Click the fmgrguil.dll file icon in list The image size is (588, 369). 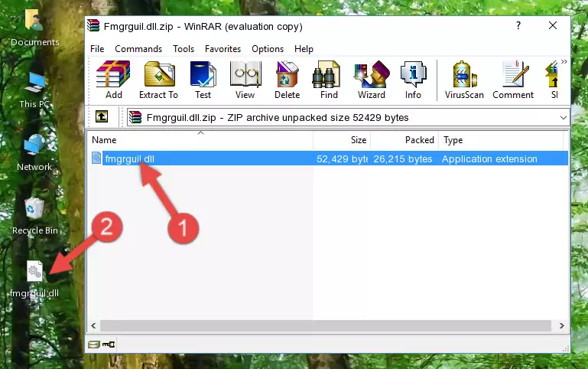[x=96, y=158]
